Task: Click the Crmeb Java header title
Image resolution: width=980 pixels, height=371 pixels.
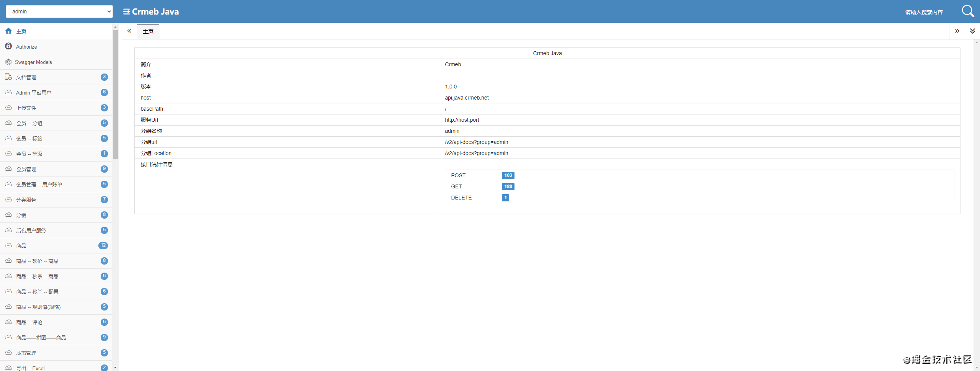Action: click(155, 11)
